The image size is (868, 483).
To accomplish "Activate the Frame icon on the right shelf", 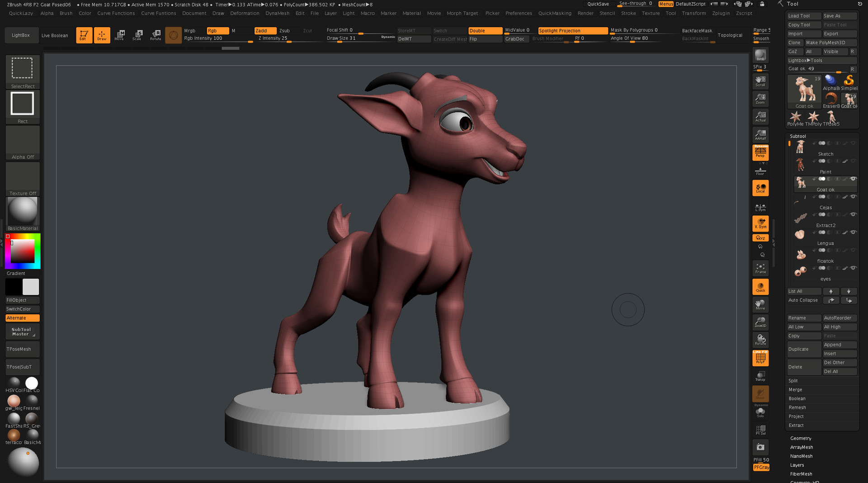I will pos(760,267).
